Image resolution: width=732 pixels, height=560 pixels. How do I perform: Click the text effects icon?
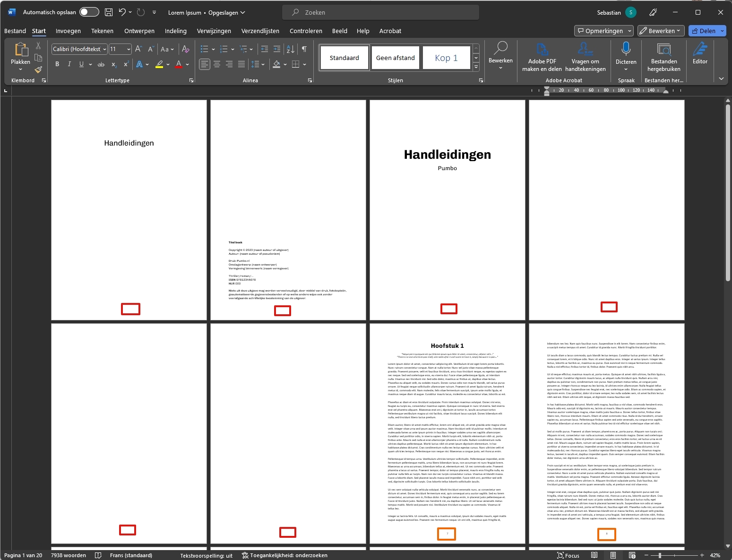pyautogui.click(x=139, y=64)
